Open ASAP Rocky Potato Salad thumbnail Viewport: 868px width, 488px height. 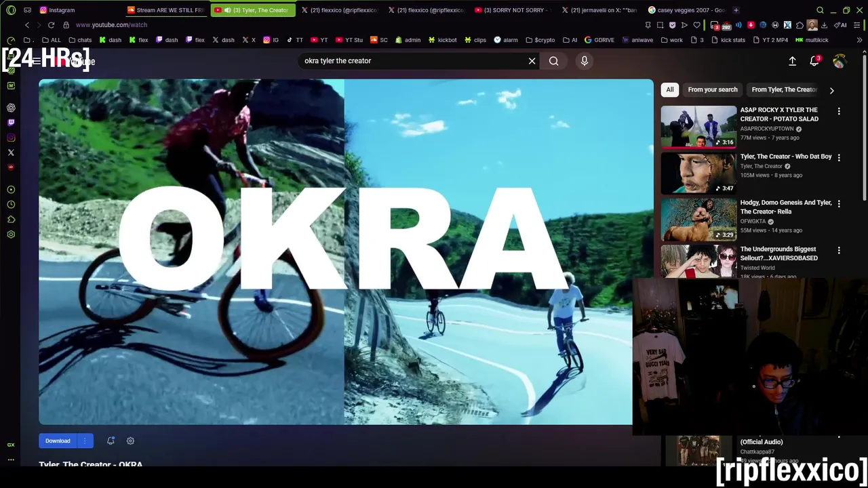[698, 127]
